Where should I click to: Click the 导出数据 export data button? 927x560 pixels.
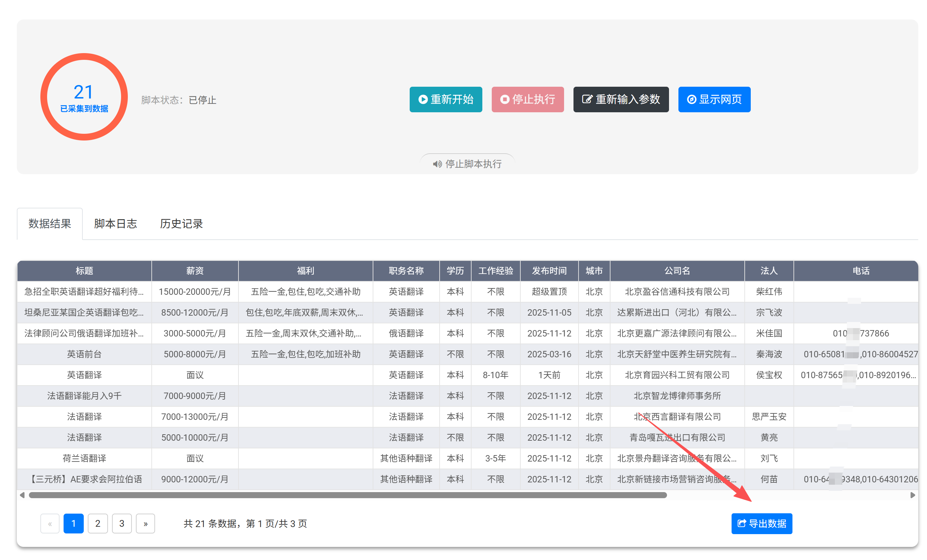click(x=762, y=523)
